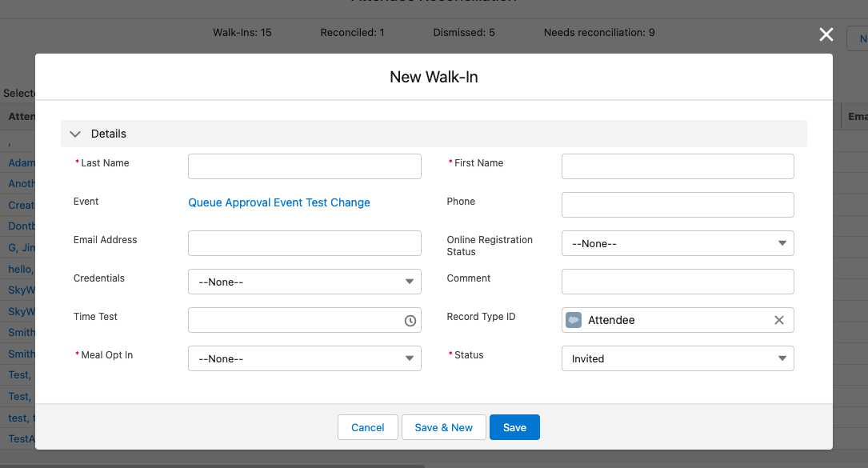Focus the Phone input field
This screenshot has width=868, height=468.
point(678,205)
